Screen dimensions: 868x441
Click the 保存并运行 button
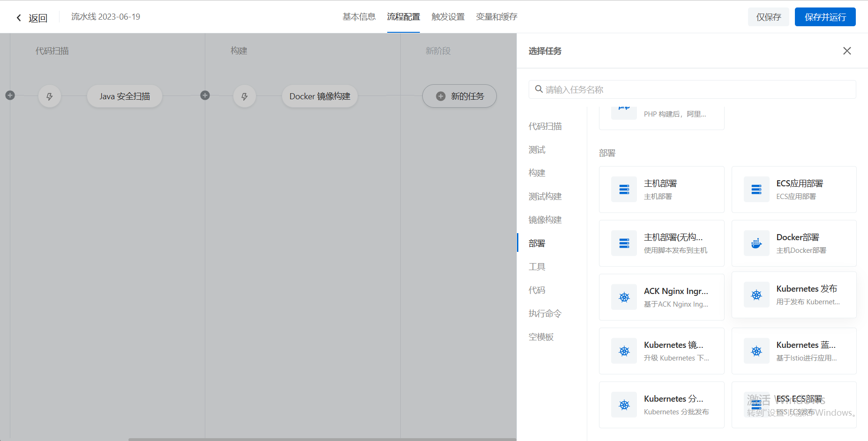pos(825,17)
